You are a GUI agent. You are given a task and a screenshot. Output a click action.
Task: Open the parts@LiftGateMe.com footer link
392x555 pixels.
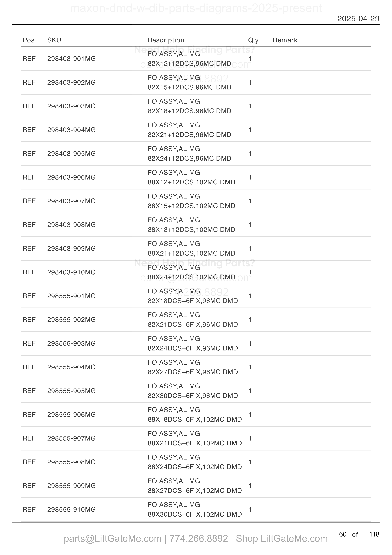pyautogui.click(x=113, y=539)
